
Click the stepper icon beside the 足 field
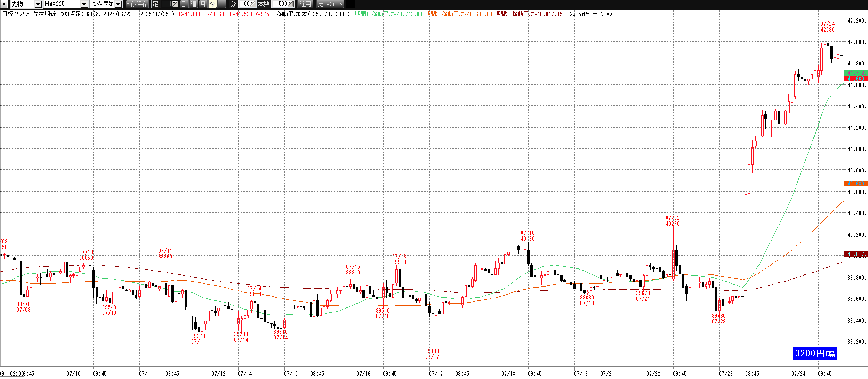(175, 4)
